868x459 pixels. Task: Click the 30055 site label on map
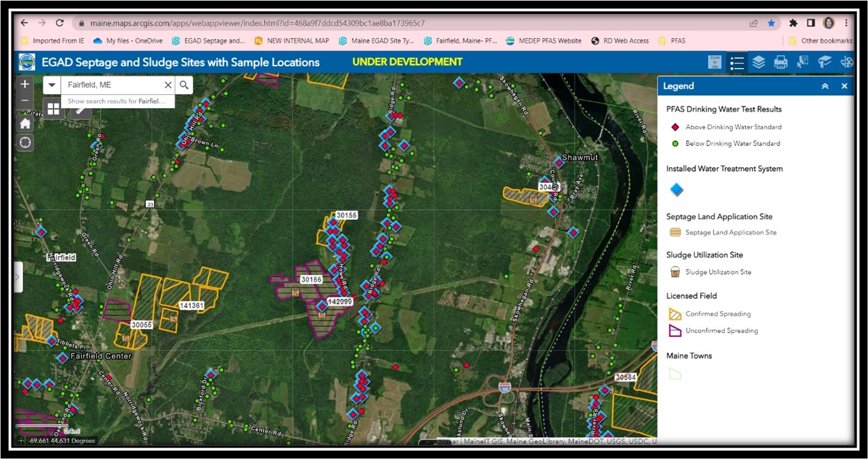pyautogui.click(x=141, y=325)
